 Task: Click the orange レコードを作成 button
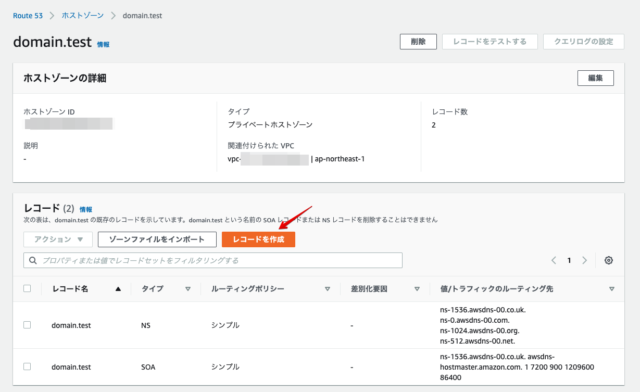pos(258,239)
